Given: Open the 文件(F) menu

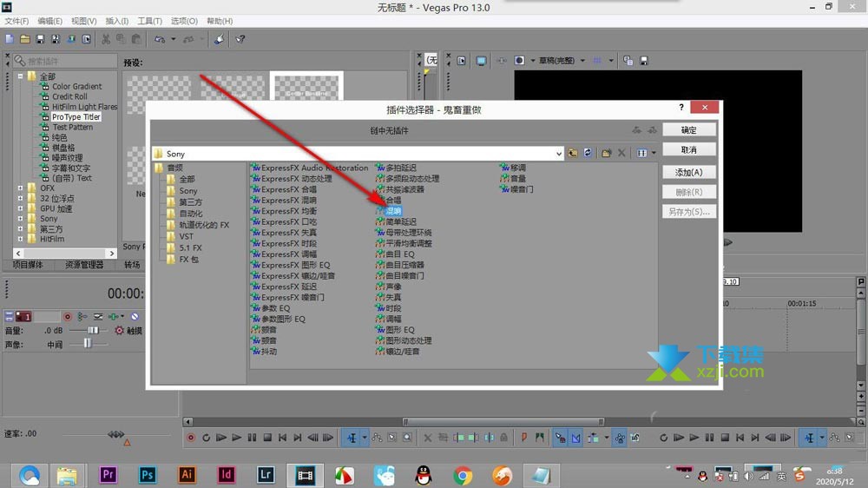Looking at the screenshot, I should coord(16,21).
